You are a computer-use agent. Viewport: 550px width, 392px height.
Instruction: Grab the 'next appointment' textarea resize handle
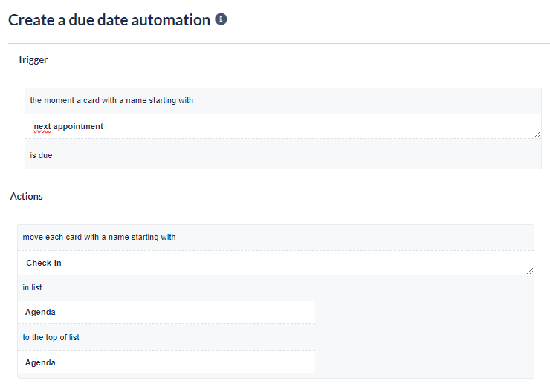click(537, 134)
